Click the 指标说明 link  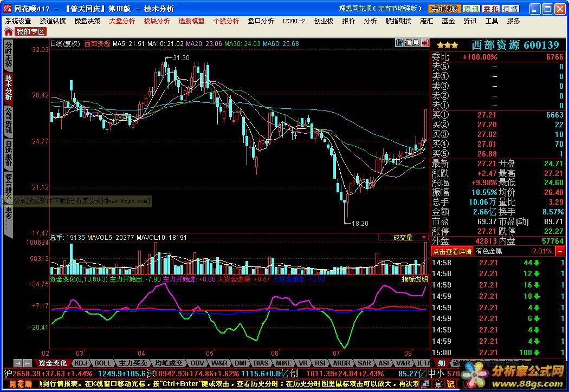415,279
